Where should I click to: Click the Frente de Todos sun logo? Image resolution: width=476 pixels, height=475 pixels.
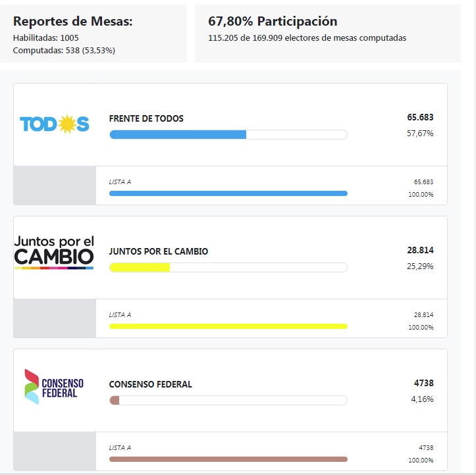coord(54,124)
